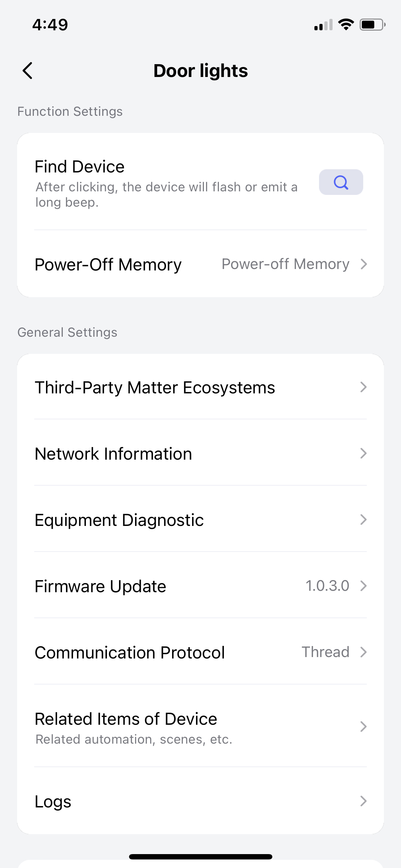Tap the back arrow icon
401x868 pixels.
pos(28,71)
